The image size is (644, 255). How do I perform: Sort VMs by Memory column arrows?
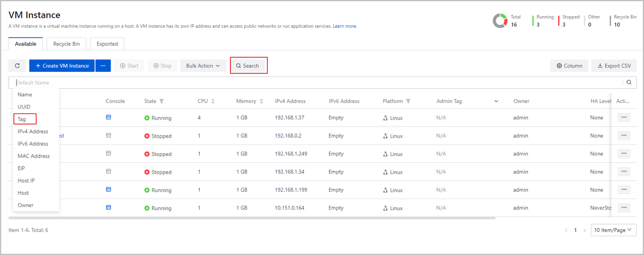(x=261, y=101)
